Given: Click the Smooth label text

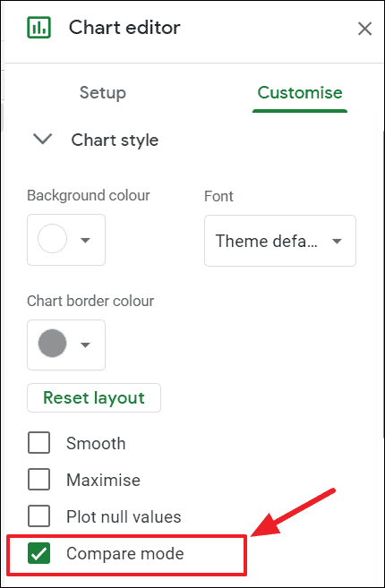Looking at the screenshot, I should click(96, 443).
